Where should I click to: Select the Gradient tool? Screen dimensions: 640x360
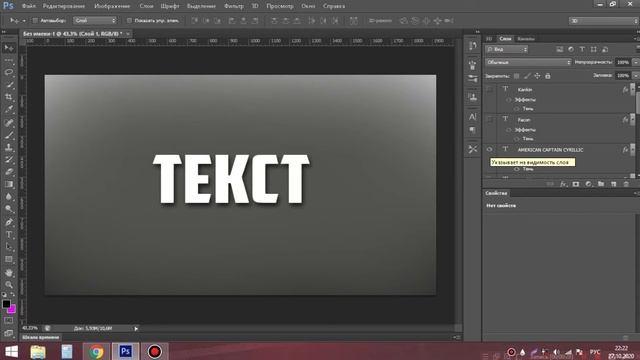point(9,184)
